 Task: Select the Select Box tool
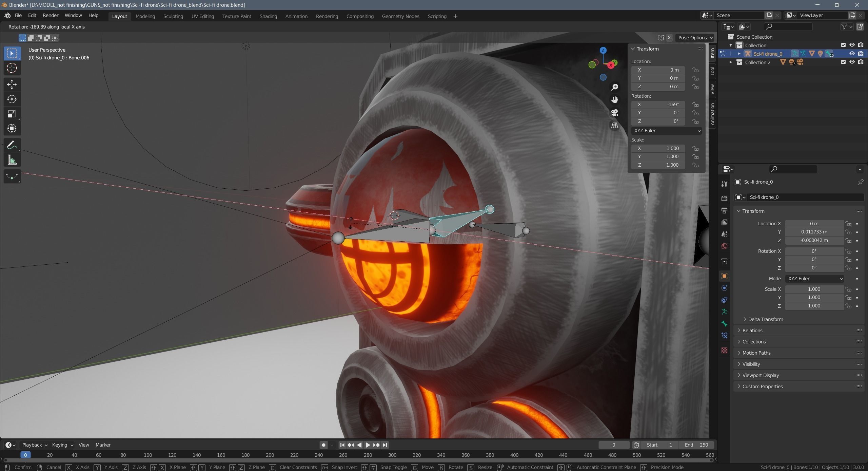coord(12,53)
